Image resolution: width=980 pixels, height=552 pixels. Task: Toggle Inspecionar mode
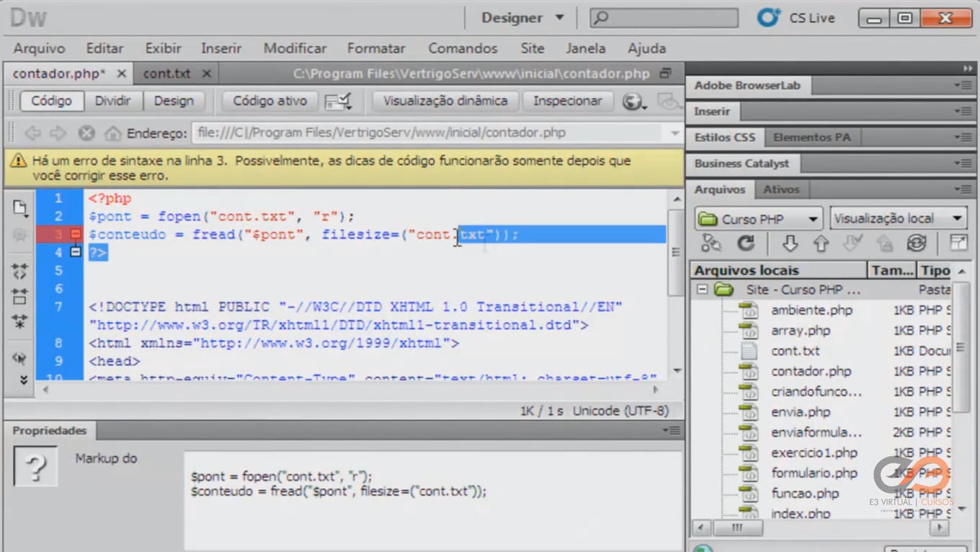point(568,101)
